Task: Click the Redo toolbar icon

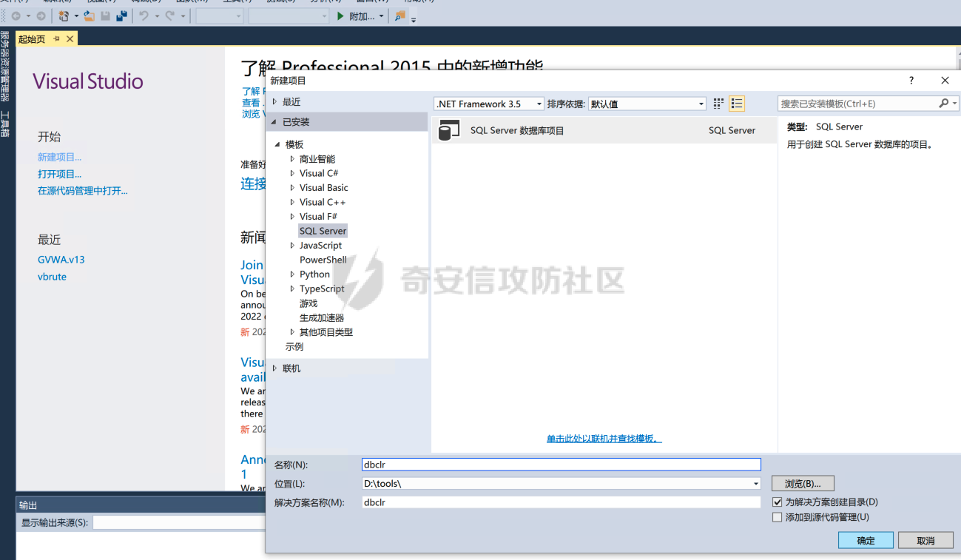Action: [170, 16]
